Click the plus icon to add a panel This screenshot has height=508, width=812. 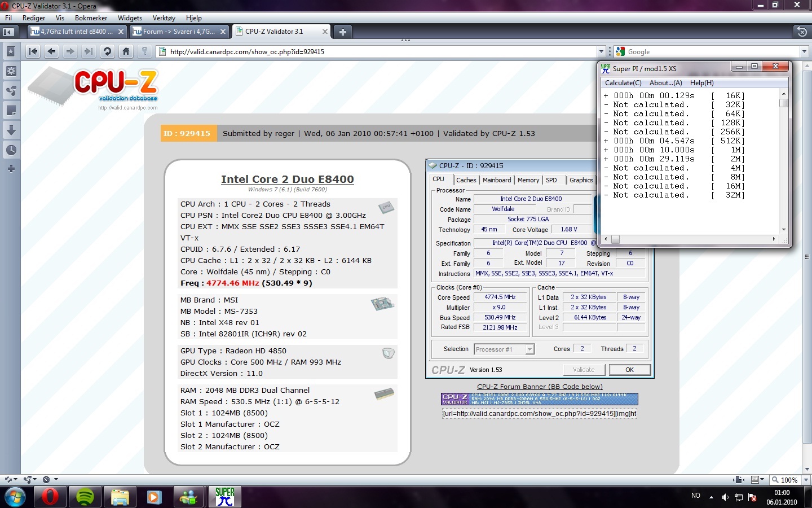tap(11, 169)
